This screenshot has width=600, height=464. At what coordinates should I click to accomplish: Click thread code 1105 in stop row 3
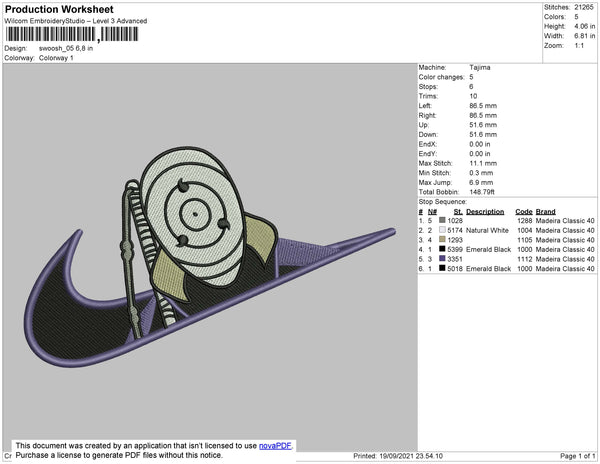(525, 240)
